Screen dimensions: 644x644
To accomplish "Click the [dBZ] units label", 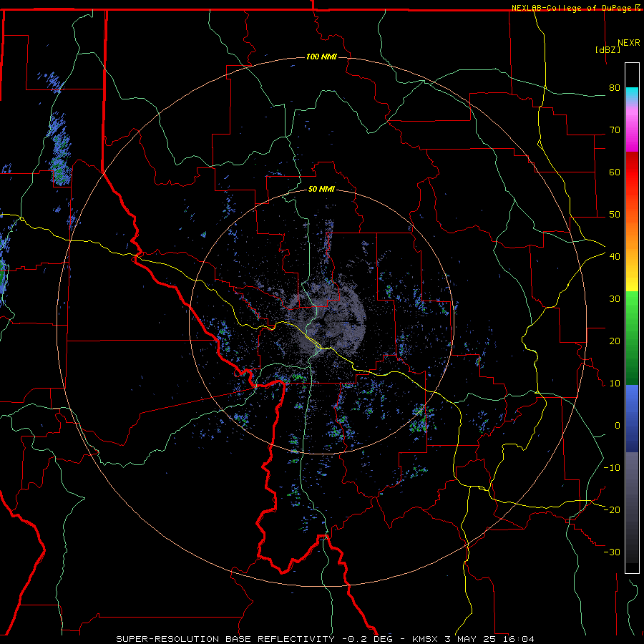I will (608, 49).
